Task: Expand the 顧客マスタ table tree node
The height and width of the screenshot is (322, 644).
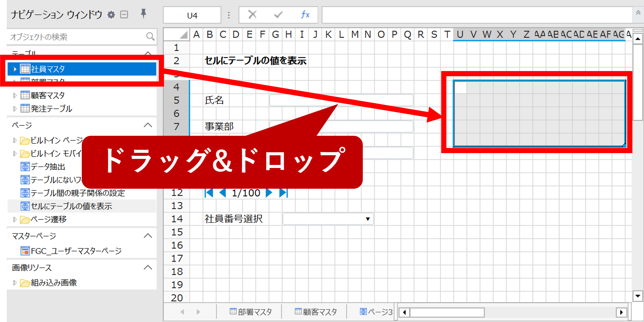Action: (x=15, y=96)
